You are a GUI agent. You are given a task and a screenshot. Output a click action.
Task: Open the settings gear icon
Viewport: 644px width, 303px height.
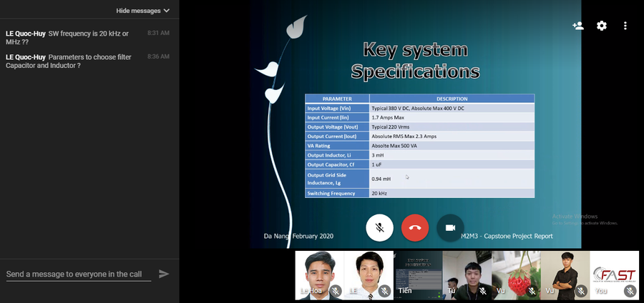(602, 26)
